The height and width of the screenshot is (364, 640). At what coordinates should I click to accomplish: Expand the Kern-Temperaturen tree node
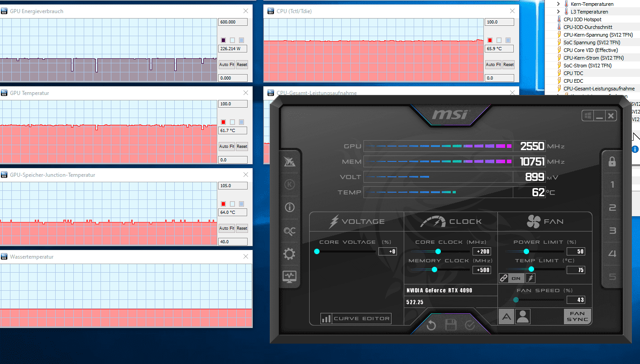(x=559, y=4)
